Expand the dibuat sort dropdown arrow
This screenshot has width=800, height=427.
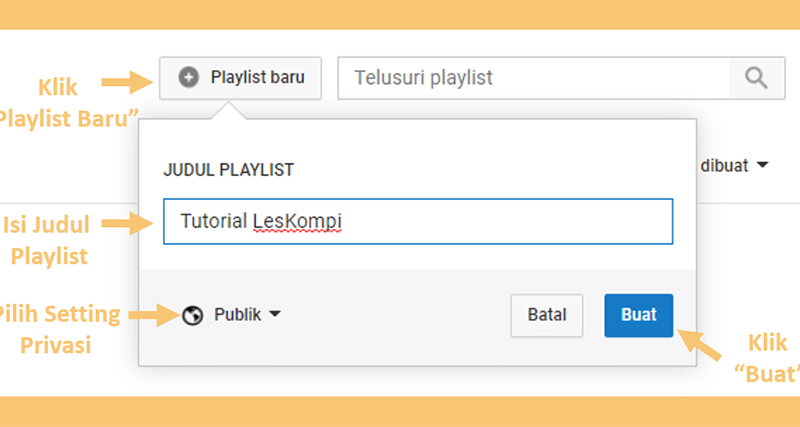pos(762,165)
